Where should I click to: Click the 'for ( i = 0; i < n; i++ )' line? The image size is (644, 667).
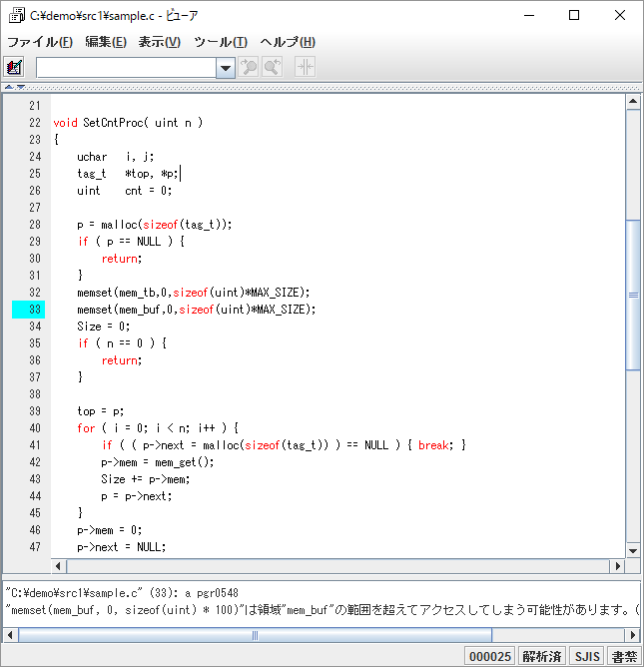click(x=158, y=428)
